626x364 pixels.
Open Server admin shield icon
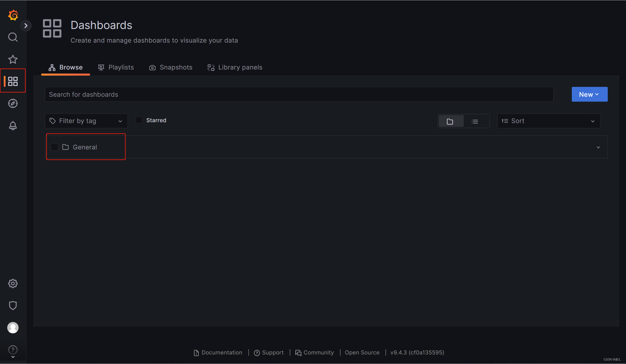[x=13, y=306]
